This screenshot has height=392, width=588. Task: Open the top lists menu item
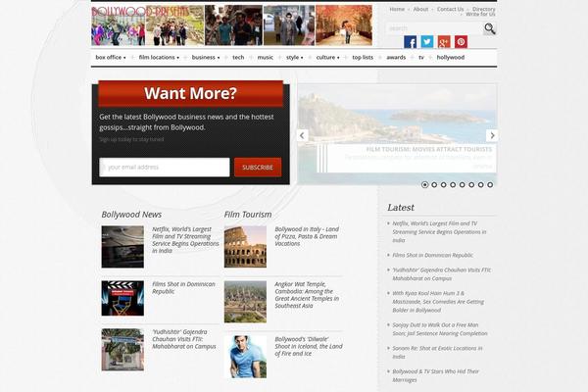point(363,58)
